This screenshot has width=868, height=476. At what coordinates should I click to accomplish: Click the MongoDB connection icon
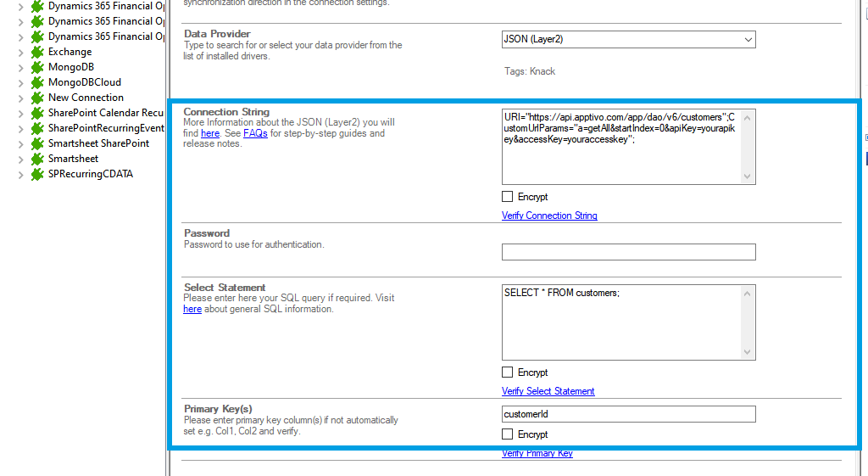tap(37, 67)
